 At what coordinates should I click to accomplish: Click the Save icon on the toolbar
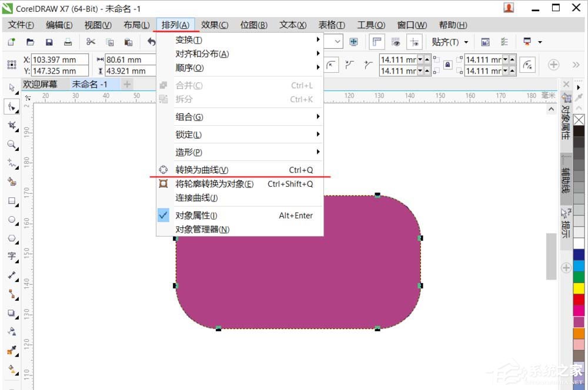[x=49, y=42]
